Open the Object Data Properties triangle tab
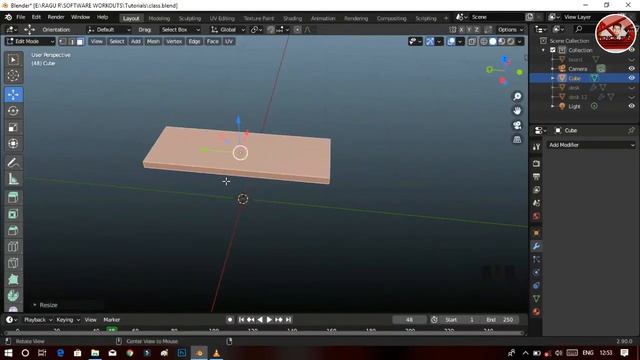Image resolution: width=640 pixels, height=360 pixels. pos(536,299)
